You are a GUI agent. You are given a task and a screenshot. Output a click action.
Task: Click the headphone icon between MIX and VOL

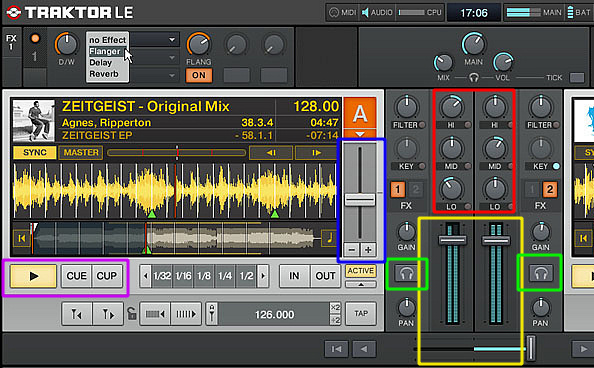pos(474,78)
